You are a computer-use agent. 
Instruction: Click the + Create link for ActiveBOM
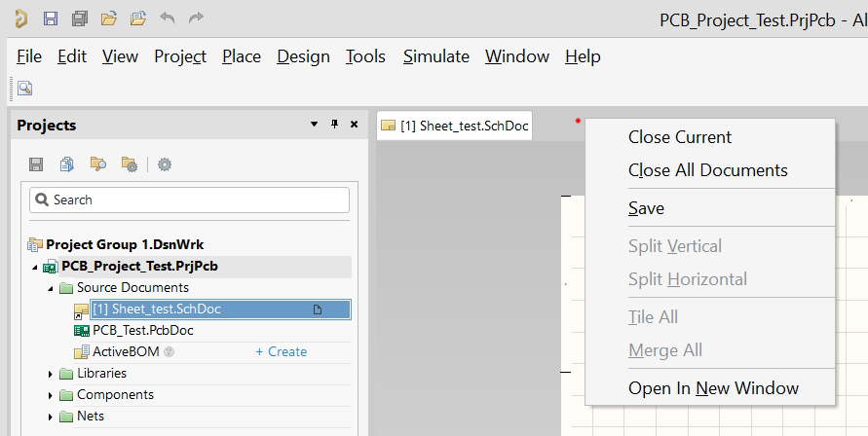pos(282,352)
